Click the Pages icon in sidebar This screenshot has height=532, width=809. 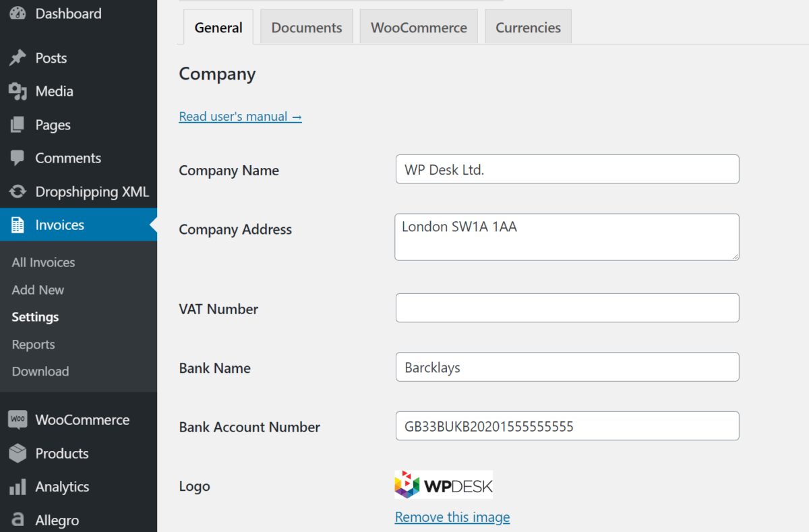point(17,125)
